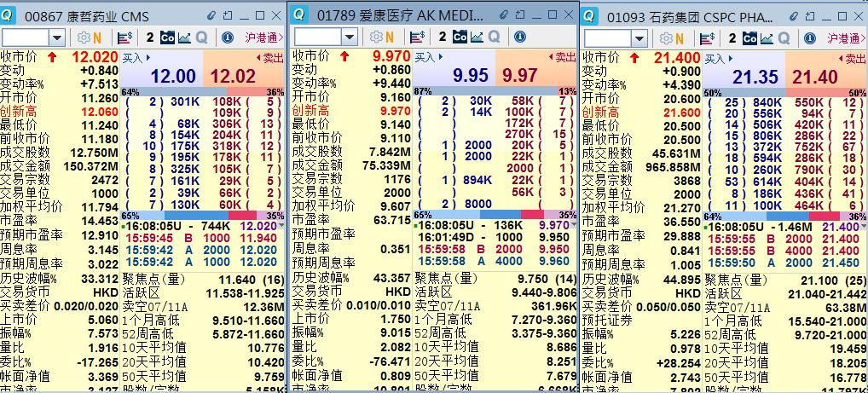The image size is (868, 393).
Task: Open blue info icon in 01789 window
Action: click(x=520, y=37)
